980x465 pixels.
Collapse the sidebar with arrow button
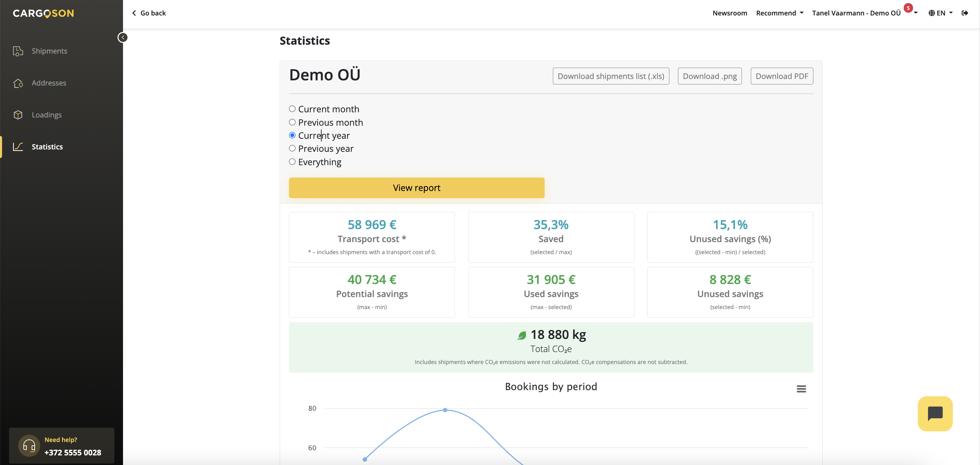(122, 37)
